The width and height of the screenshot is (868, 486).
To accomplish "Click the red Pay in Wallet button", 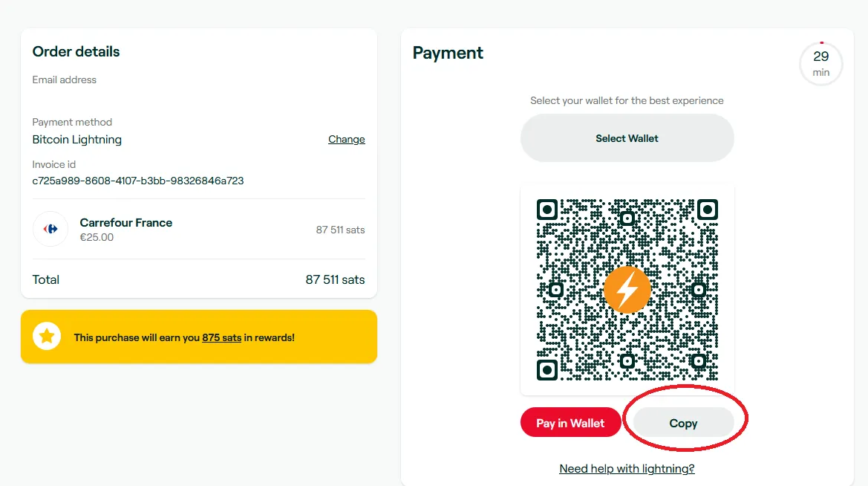I will [571, 423].
